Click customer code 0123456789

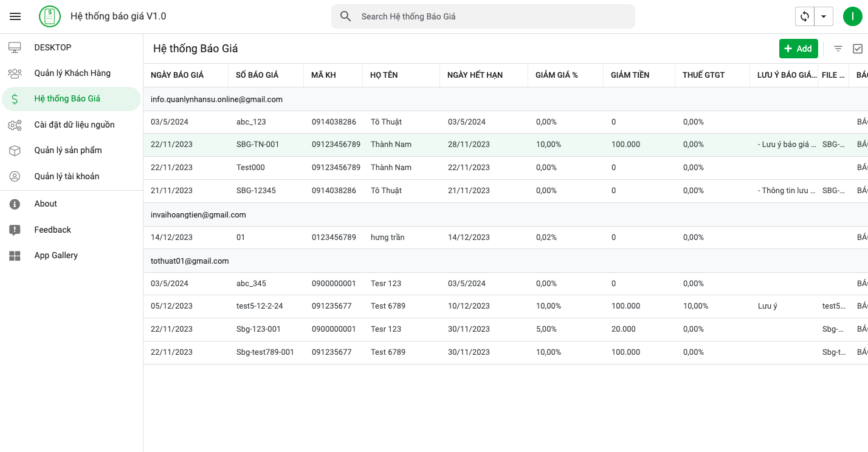click(x=334, y=238)
